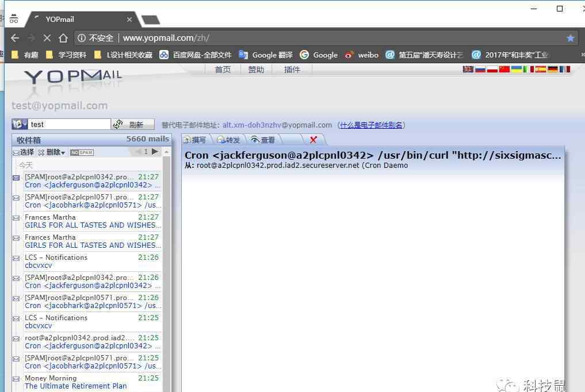Open the 插件 plugins menu item
Viewport: 585px width, 392px height.
[x=292, y=70]
